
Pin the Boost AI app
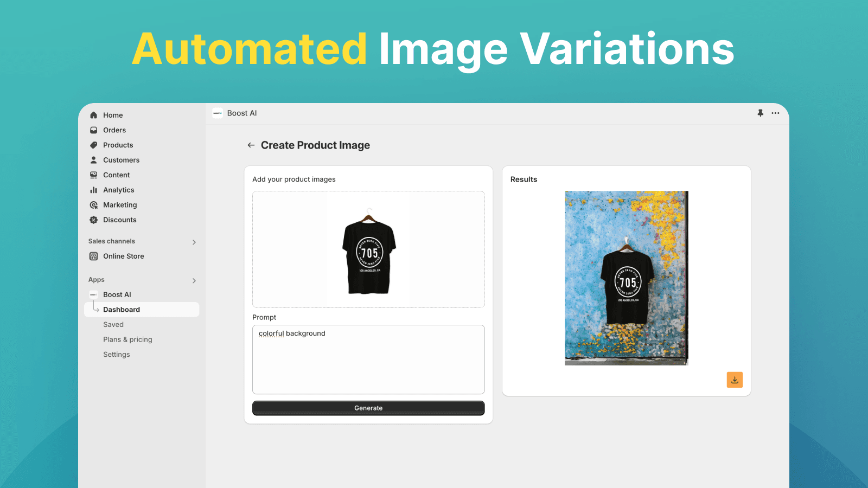click(760, 113)
